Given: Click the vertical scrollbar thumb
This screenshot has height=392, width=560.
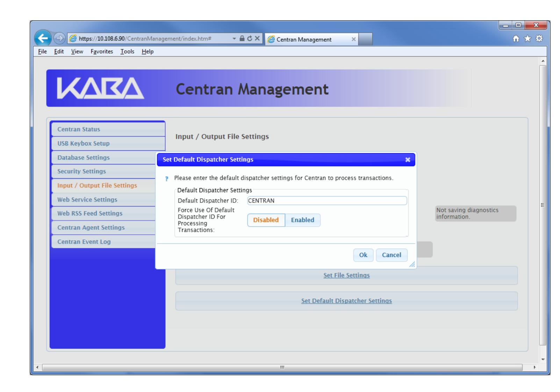Looking at the screenshot, I should pyautogui.click(x=543, y=205).
